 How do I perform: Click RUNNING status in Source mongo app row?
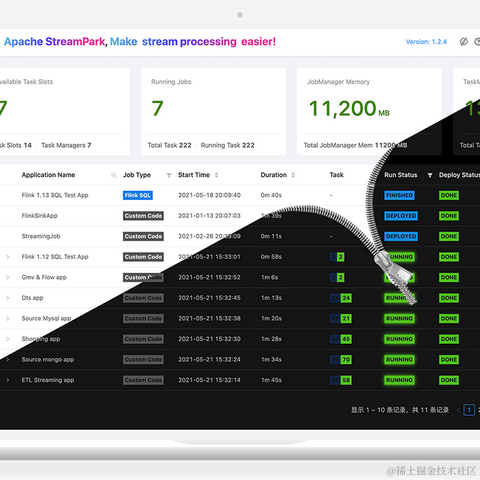(x=399, y=360)
